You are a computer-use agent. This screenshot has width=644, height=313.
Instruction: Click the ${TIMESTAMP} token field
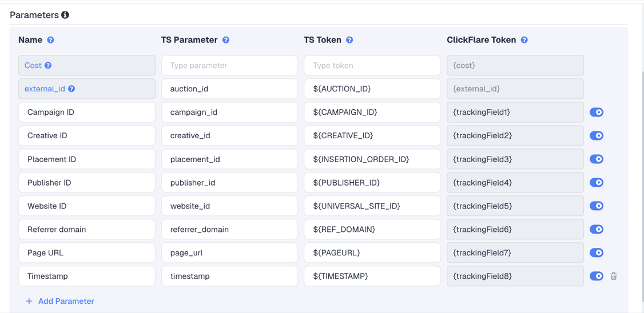pos(372,276)
